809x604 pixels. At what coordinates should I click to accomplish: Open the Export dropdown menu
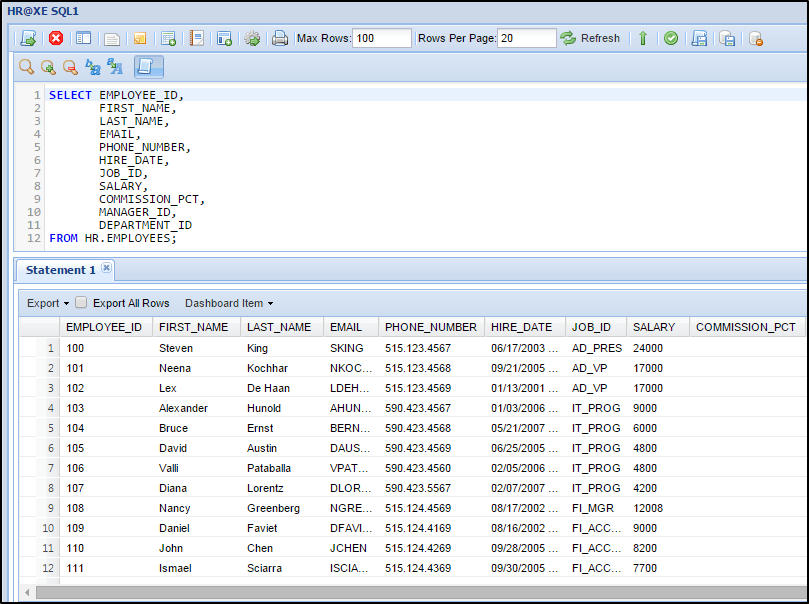click(47, 302)
